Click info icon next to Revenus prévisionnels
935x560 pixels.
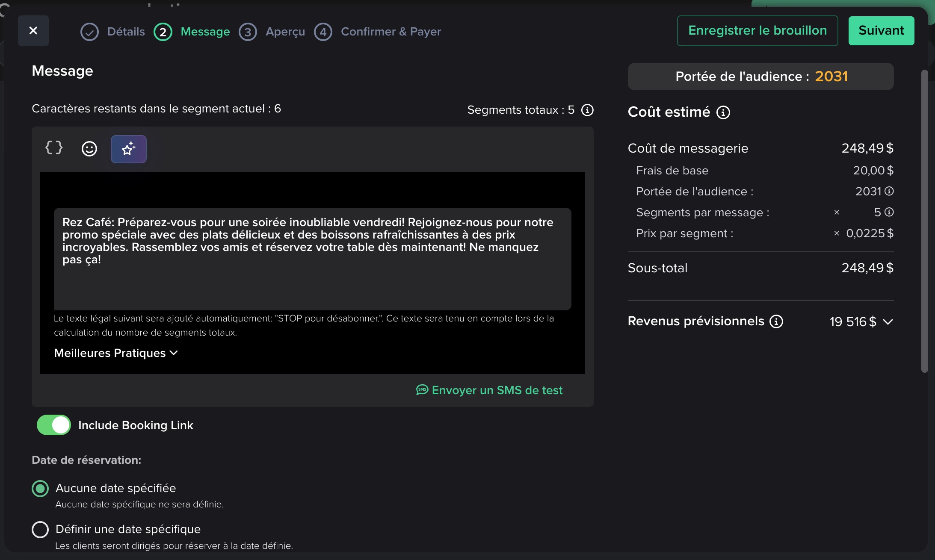[776, 321]
